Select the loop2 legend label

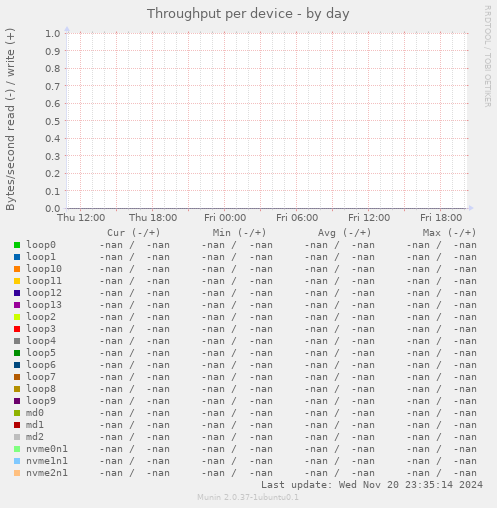41,317
